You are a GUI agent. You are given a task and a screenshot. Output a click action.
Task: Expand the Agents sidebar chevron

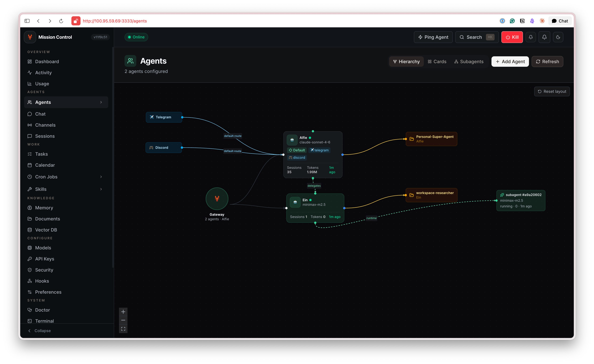[101, 102]
